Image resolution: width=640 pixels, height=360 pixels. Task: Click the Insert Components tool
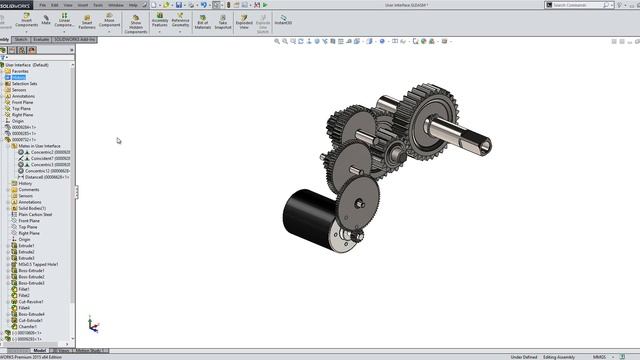(x=27, y=20)
